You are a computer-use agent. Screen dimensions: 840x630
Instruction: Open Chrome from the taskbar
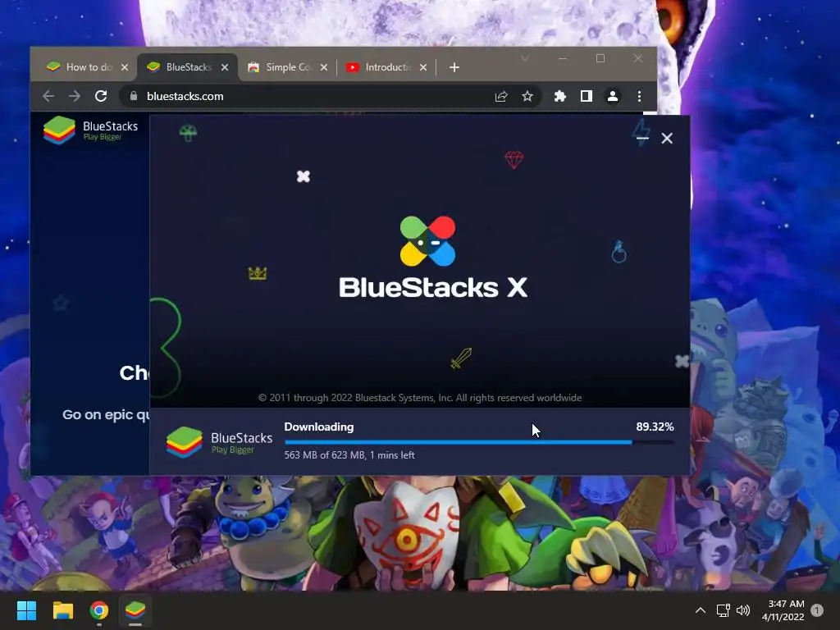click(x=99, y=610)
